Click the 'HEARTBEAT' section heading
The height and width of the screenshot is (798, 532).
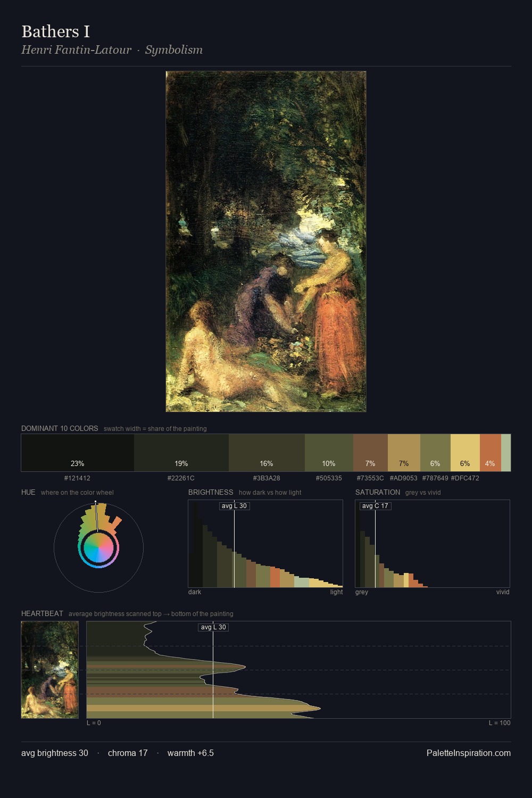pyautogui.click(x=42, y=613)
